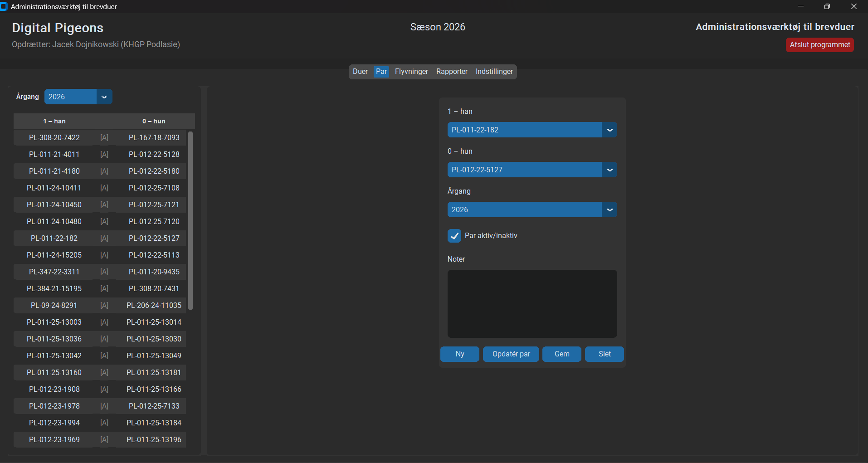Click the [A] marker on the PL-011-22-182 row
The image size is (868, 463).
point(104,238)
